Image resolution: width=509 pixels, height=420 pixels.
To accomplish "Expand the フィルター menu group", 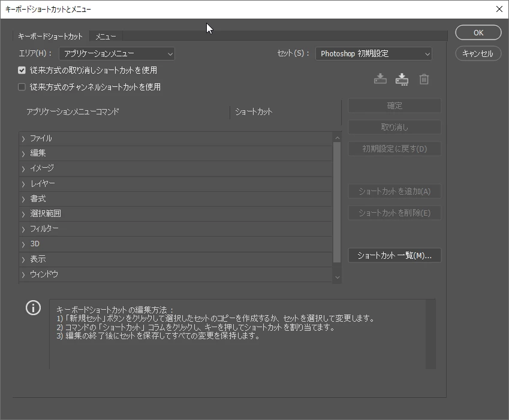I will tap(23, 229).
